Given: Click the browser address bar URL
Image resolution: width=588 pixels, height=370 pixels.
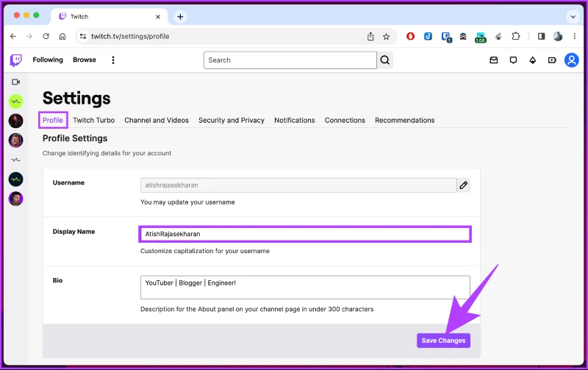Looking at the screenshot, I should pos(130,36).
